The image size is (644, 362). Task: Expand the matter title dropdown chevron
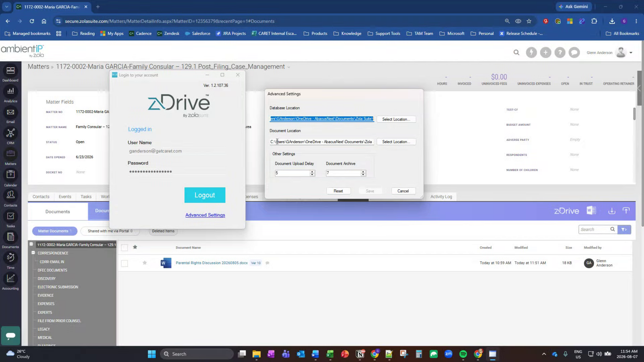[x=289, y=67]
